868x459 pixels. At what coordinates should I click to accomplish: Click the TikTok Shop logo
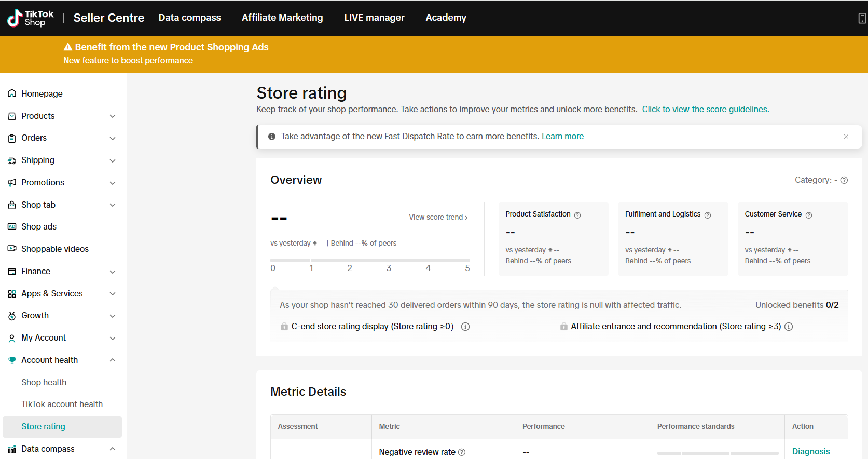pos(31,18)
